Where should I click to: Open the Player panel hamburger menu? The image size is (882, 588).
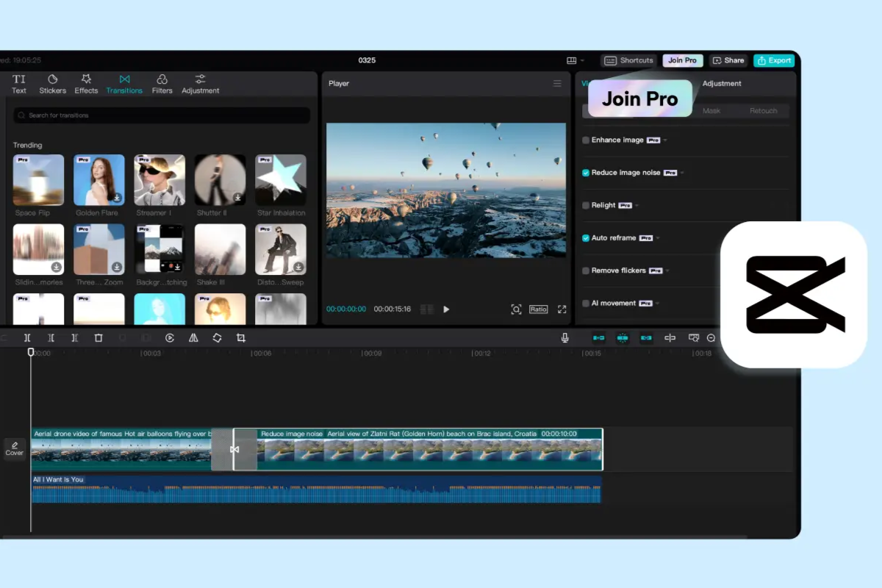tap(557, 84)
